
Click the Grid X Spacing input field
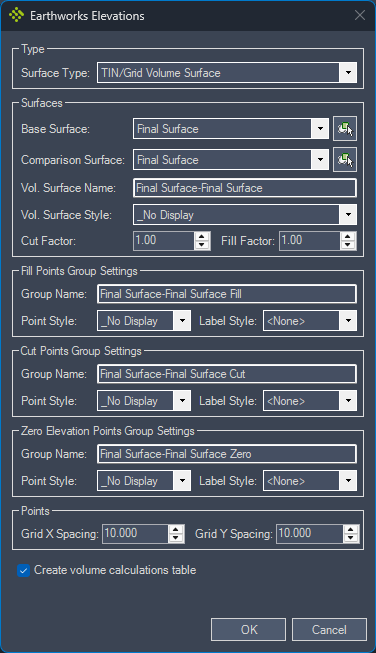click(x=135, y=533)
